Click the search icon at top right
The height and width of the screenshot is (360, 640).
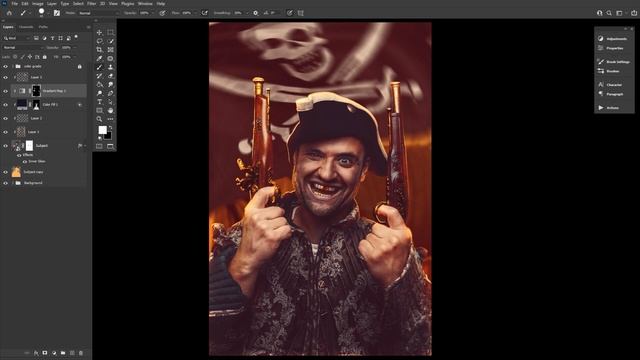tap(609, 13)
